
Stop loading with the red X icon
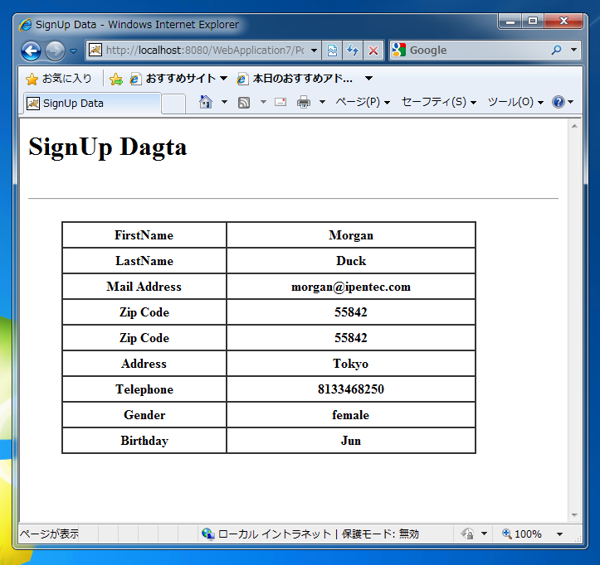(x=373, y=50)
